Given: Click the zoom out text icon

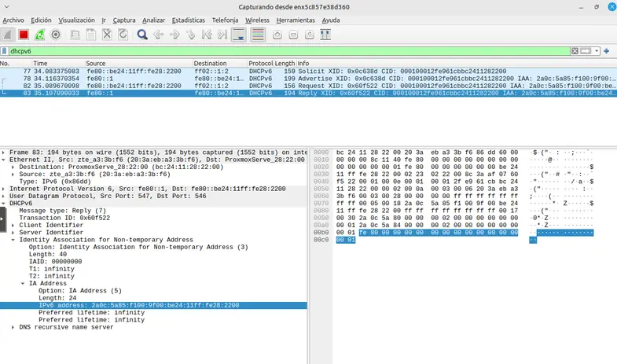Looking at the screenshot, I should pyautogui.click(x=293, y=35).
